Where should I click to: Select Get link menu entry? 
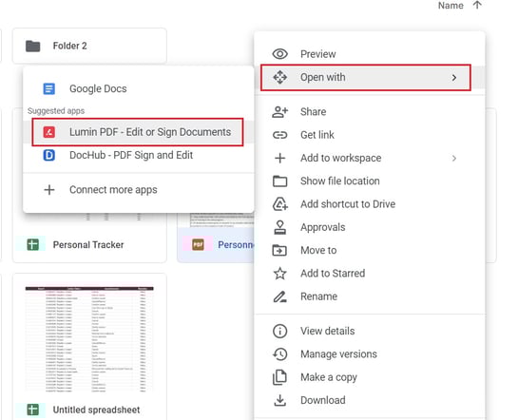coord(370,135)
